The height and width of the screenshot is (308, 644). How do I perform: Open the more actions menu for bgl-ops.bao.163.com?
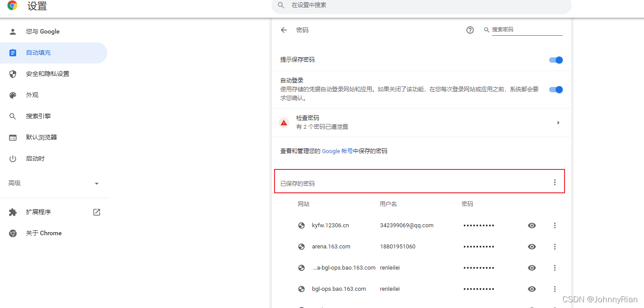pyautogui.click(x=555, y=289)
